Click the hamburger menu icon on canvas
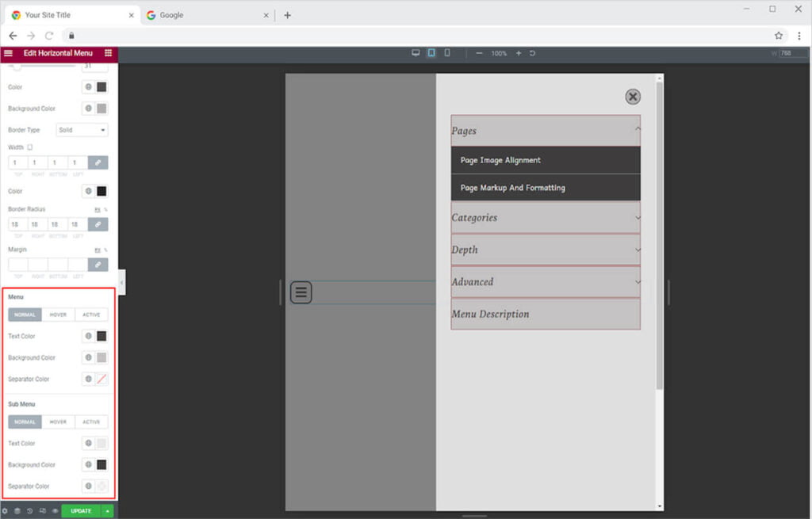The width and height of the screenshot is (812, 519). (x=301, y=292)
